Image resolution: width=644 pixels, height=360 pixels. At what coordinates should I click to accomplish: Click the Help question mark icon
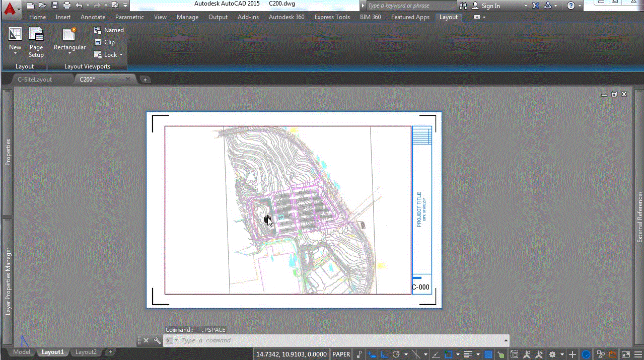coord(570,6)
